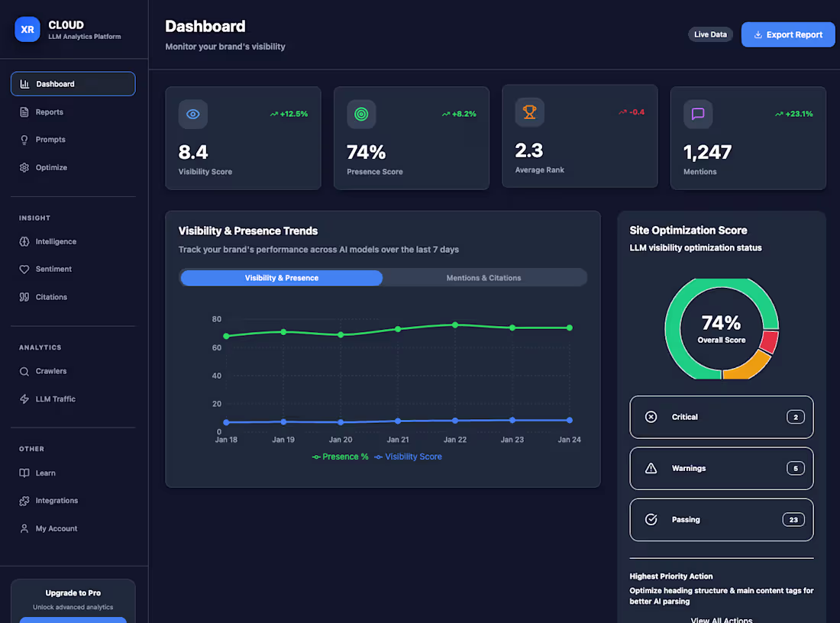Toggle the Presence % legend item
The height and width of the screenshot is (623, 840).
coord(340,457)
